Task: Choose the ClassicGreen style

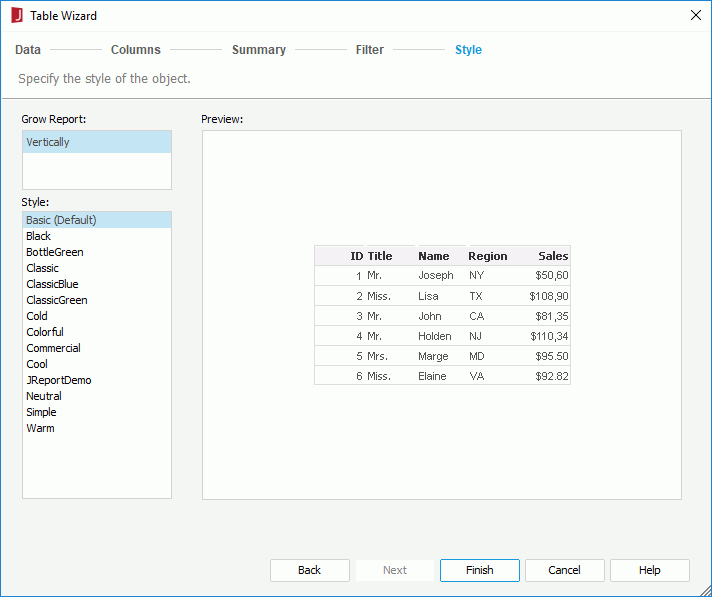Action: point(97,300)
